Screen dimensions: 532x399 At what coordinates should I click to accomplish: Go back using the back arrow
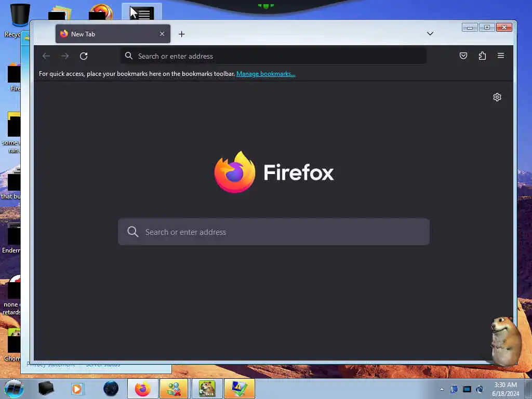(46, 56)
